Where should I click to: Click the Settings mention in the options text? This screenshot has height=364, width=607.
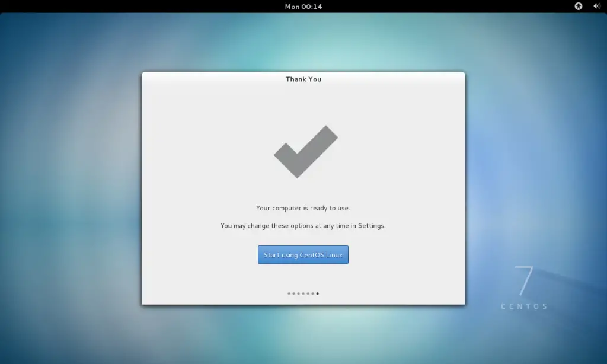pos(372,226)
